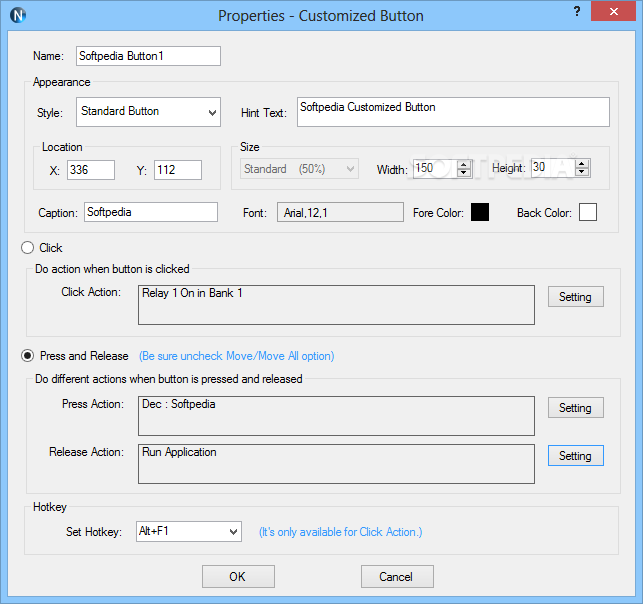Edit the Location X field
The image size is (643, 604).
coord(91,170)
